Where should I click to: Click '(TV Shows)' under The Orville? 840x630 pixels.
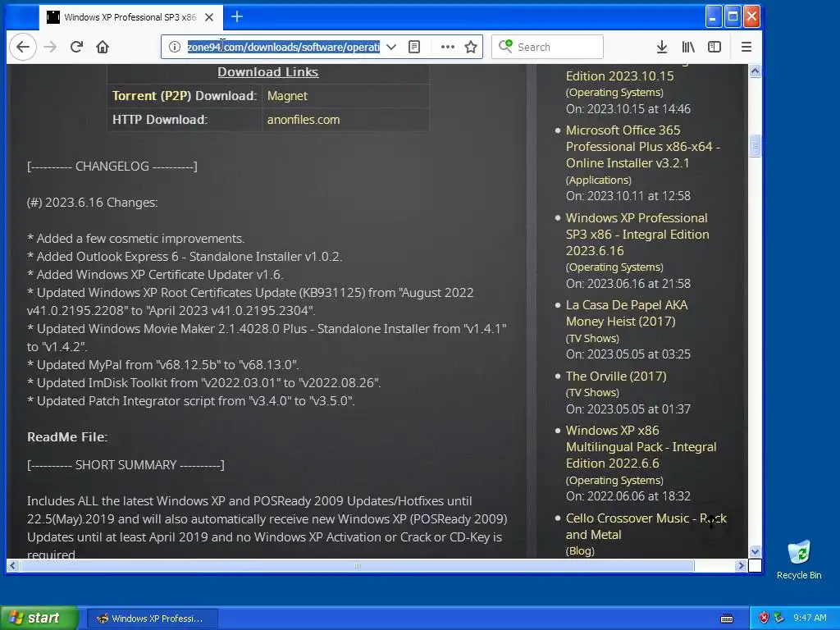(592, 393)
